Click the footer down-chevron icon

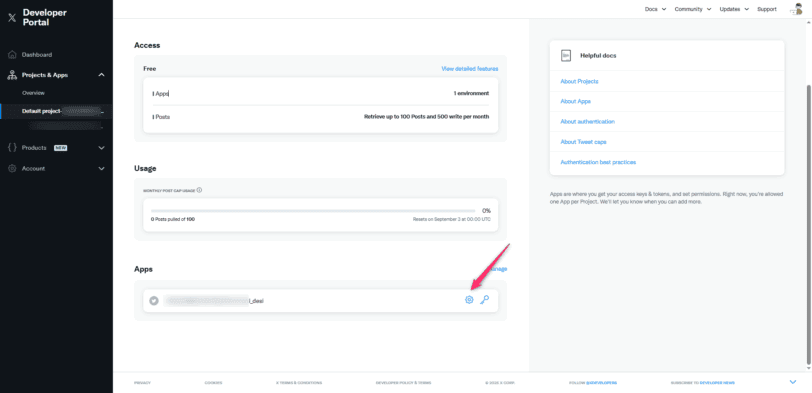792,382
